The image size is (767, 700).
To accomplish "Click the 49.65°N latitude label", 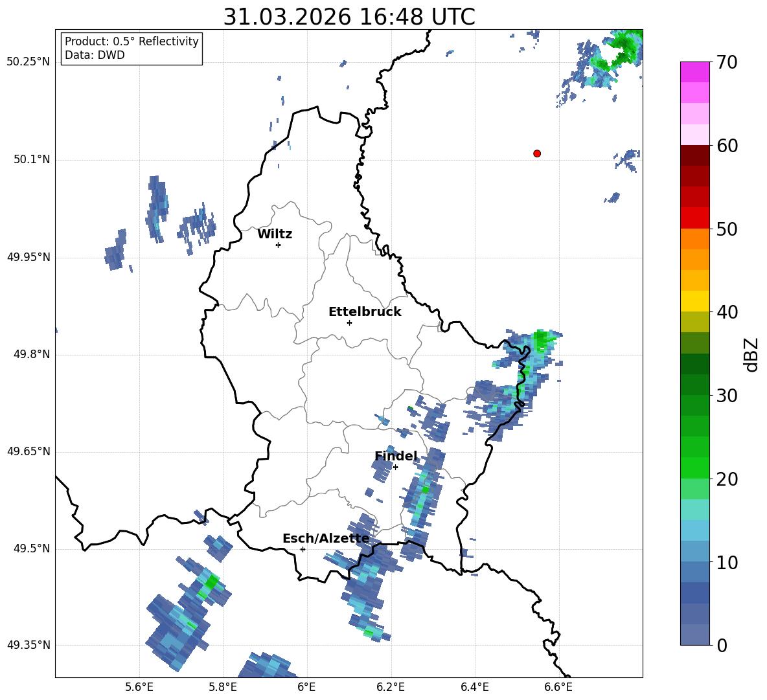I will 29,451.
